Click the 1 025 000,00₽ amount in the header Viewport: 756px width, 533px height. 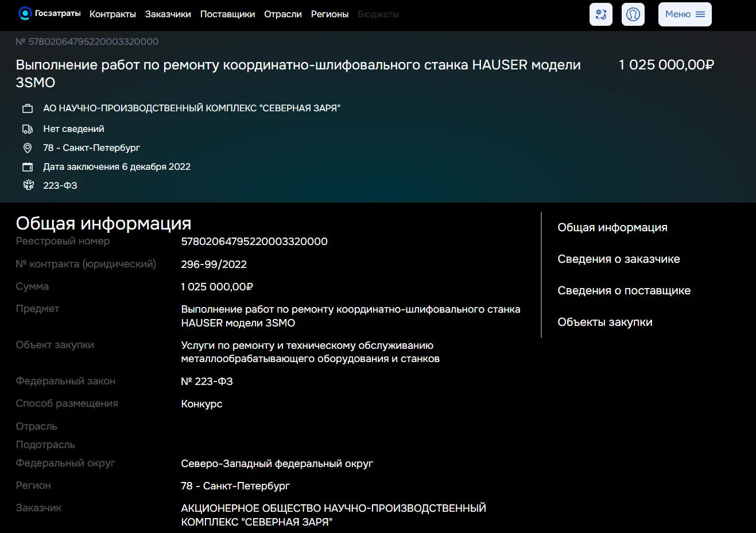[x=666, y=65]
